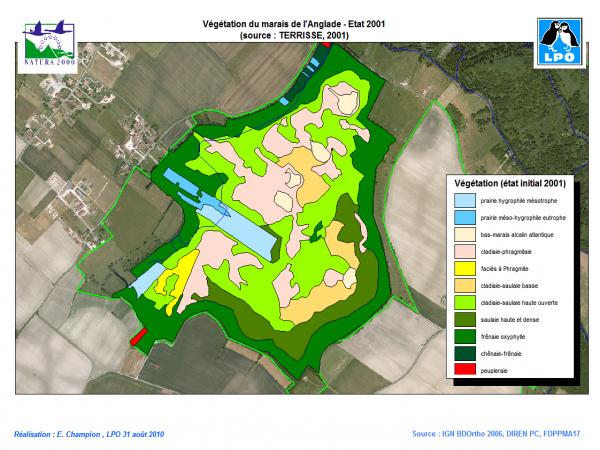Click the source TERRISSE, 2001 subtitle
The width and height of the screenshot is (600, 450).
tap(299, 35)
